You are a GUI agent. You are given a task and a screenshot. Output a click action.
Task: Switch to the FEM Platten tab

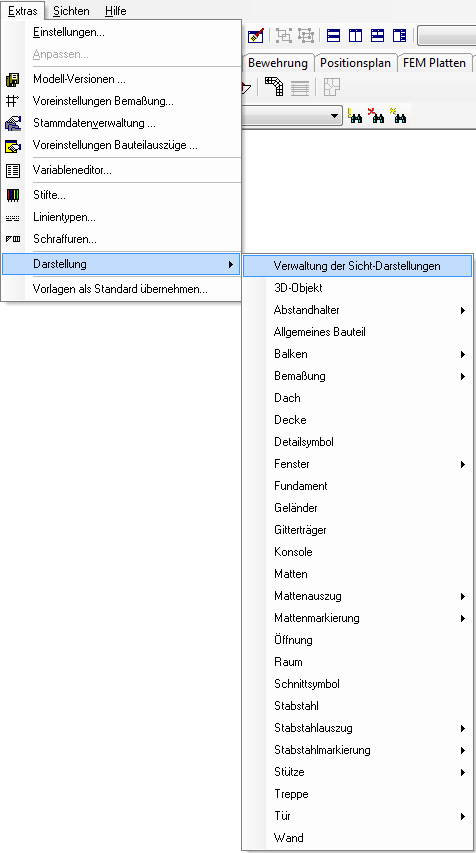(434, 63)
